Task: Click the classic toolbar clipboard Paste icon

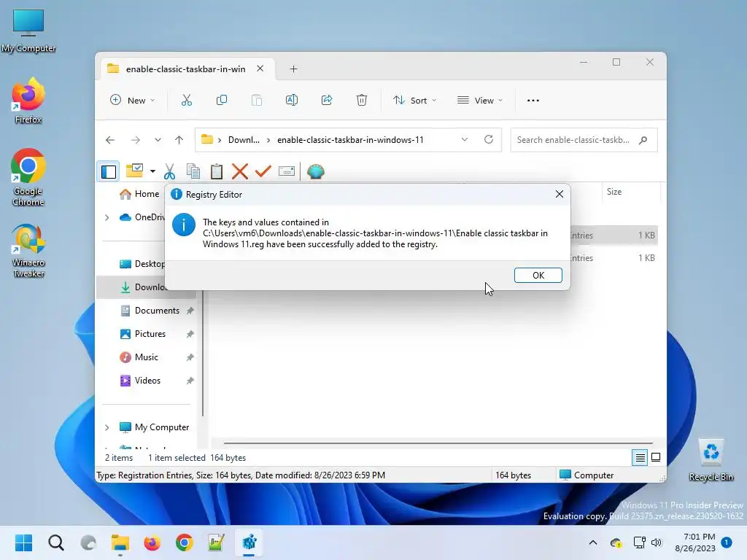Action: (x=216, y=171)
